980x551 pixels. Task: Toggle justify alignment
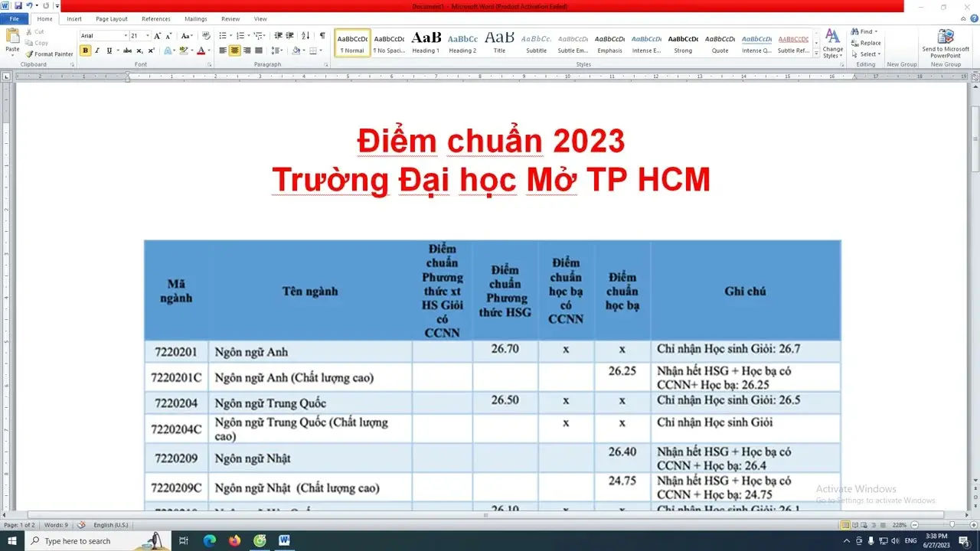[x=259, y=51]
